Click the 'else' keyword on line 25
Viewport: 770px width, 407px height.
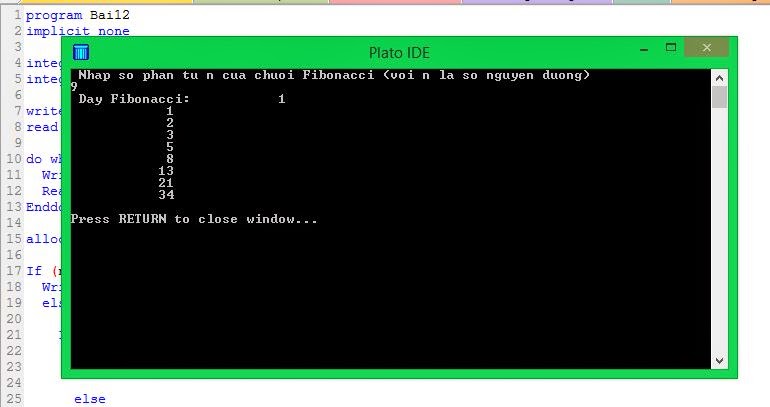90,399
